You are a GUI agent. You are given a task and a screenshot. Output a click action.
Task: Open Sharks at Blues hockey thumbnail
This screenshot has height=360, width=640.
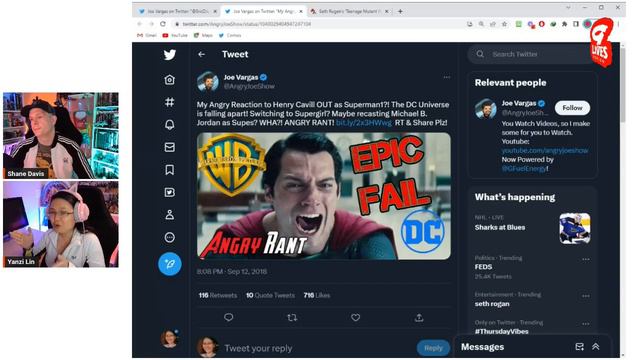(575, 228)
